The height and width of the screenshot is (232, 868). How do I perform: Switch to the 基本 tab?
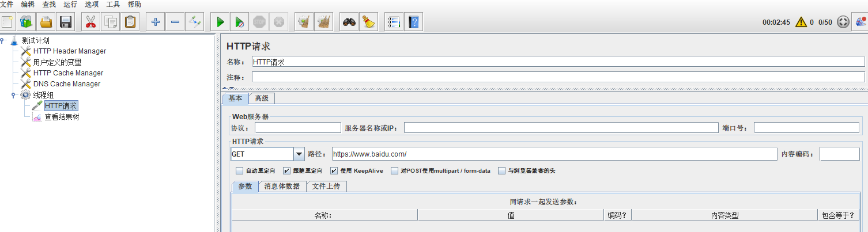tap(235, 98)
